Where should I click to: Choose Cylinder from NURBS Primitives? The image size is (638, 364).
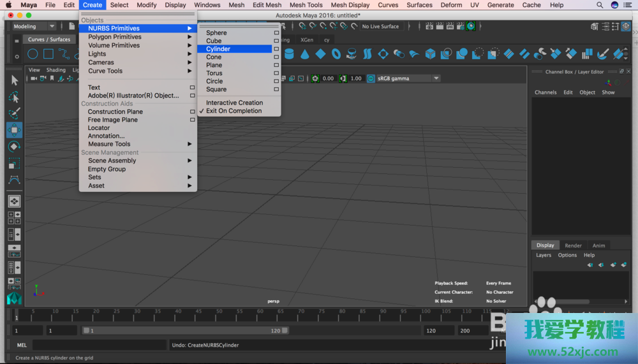pos(218,49)
